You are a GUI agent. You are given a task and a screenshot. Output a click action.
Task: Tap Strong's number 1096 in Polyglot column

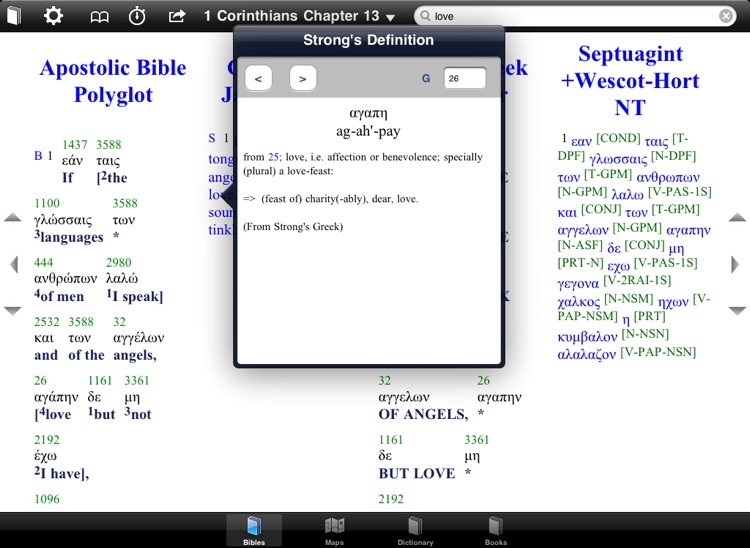47,499
